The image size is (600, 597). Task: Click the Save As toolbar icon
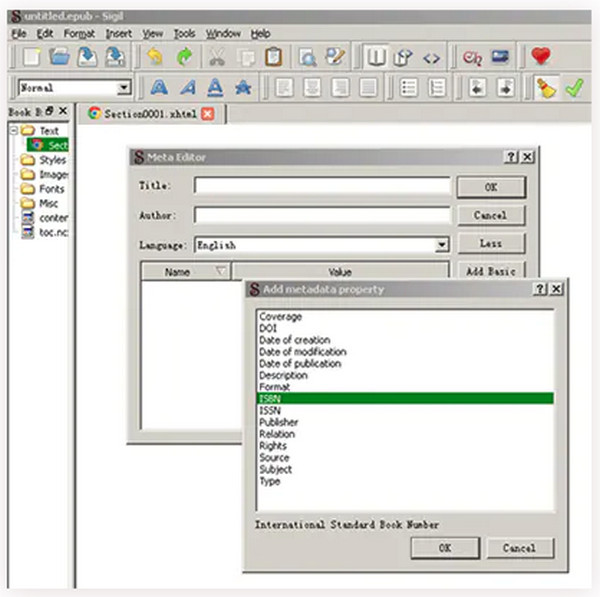pyautogui.click(x=115, y=57)
